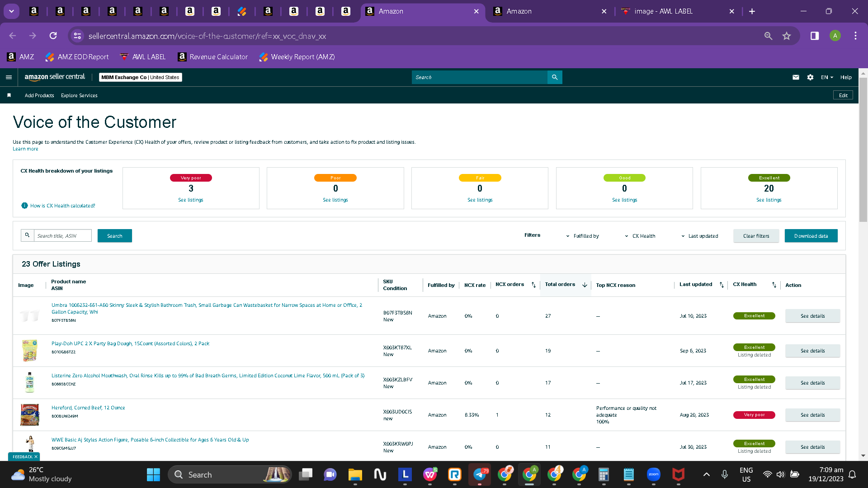
Task: Click How is CX Health calculated link
Action: [x=63, y=206]
